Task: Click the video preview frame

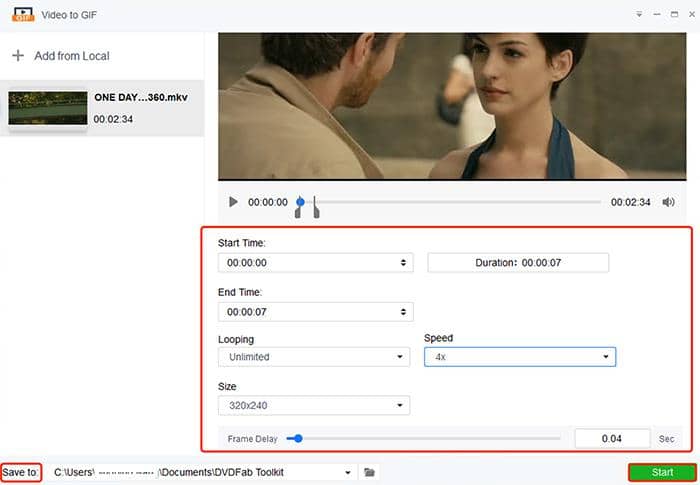Action: [x=452, y=106]
